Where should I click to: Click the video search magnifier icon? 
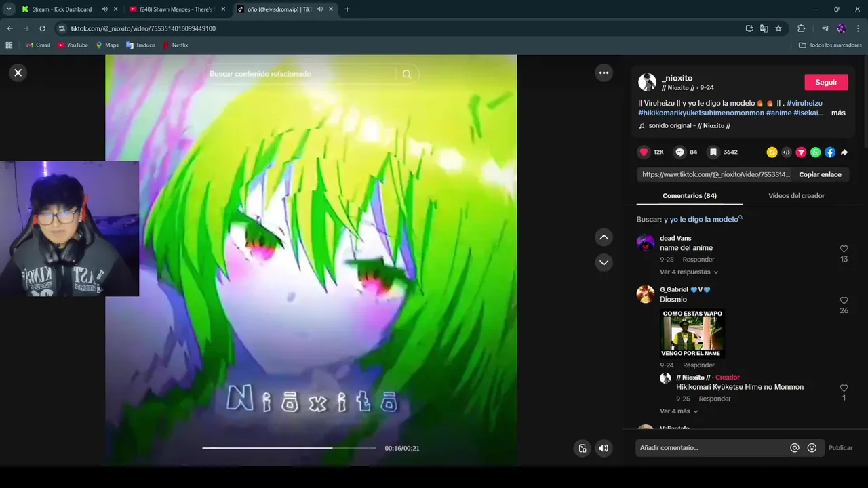tap(407, 74)
